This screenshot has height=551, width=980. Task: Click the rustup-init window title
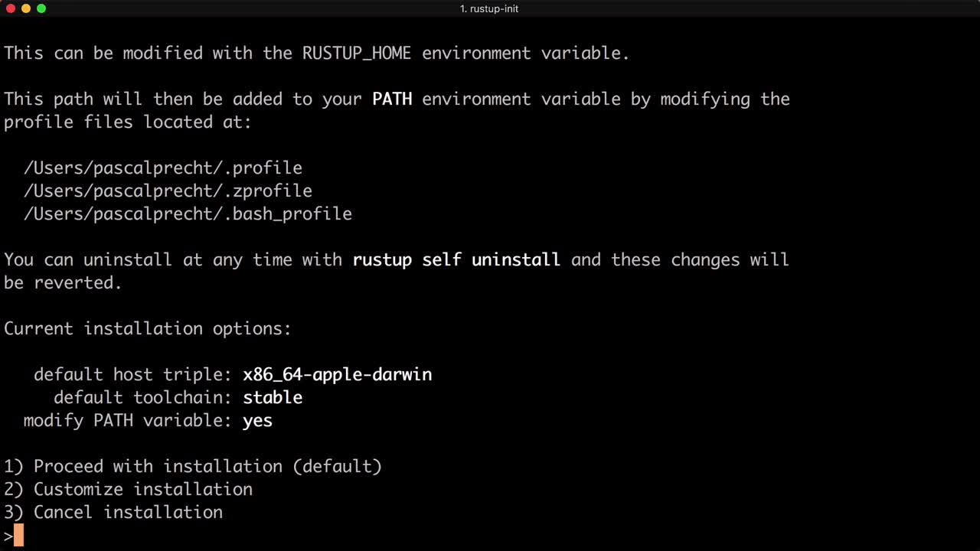tap(489, 8)
